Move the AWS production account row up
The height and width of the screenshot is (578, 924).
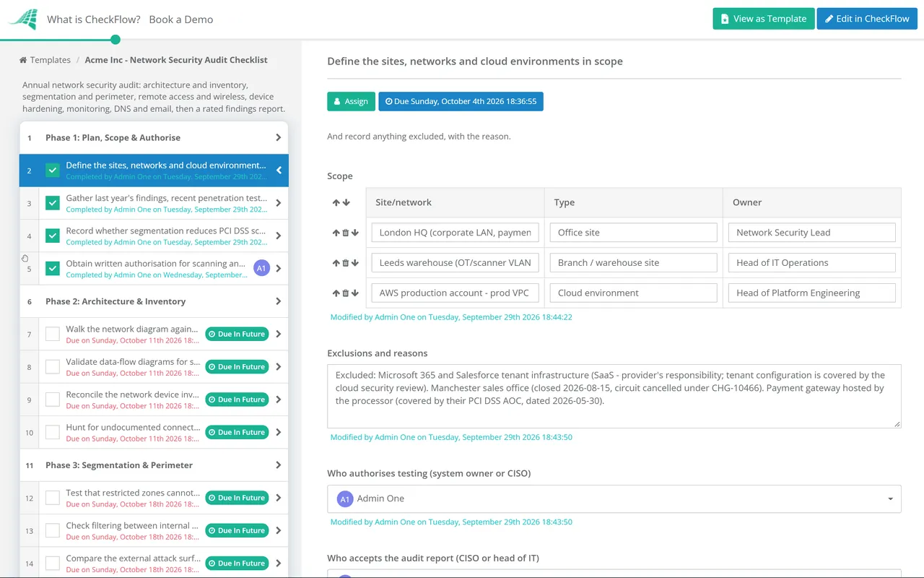tap(336, 293)
